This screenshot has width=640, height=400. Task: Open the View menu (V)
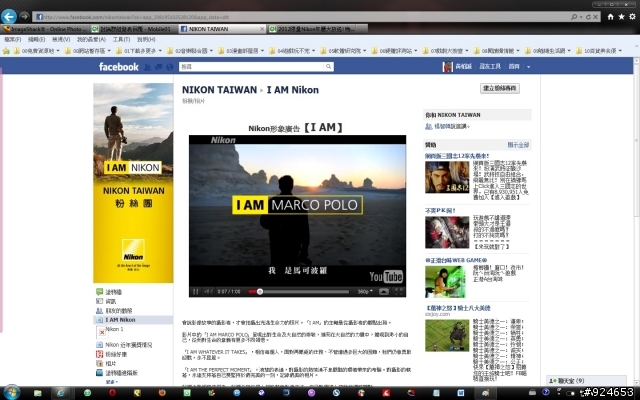click(x=61, y=40)
